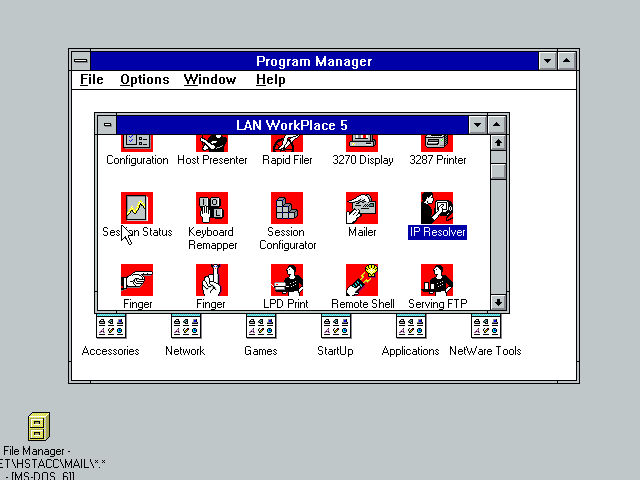Click the Games program group icon
This screenshot has width=640, height=480.
261,327
